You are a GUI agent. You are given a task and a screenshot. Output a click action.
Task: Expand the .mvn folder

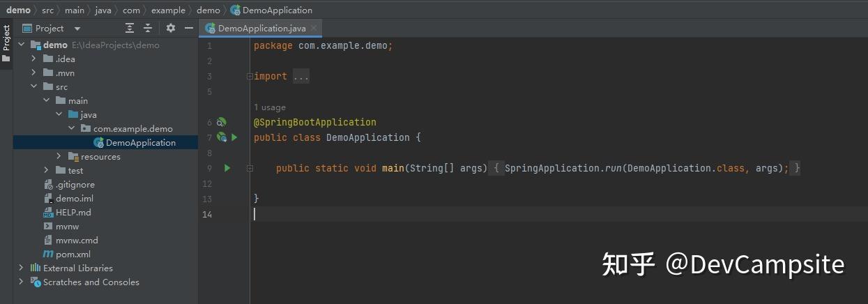click(x=33, y=73)
